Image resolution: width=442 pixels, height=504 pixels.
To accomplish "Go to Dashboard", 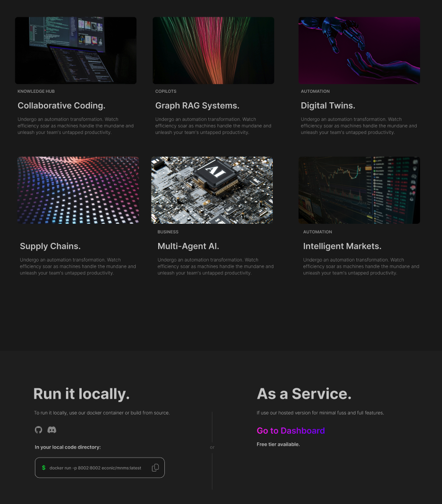I will pos(291,431).
